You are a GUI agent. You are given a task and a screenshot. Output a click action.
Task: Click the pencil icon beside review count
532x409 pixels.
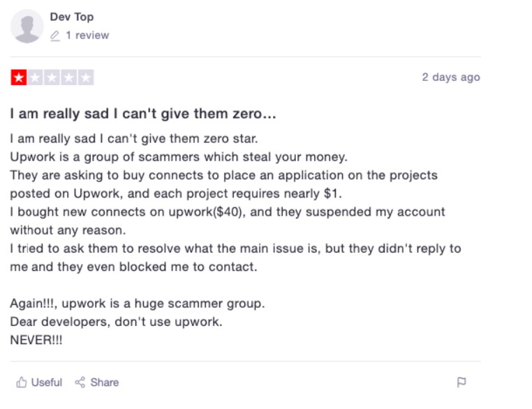pyautogui.click(x=55, y=36)
